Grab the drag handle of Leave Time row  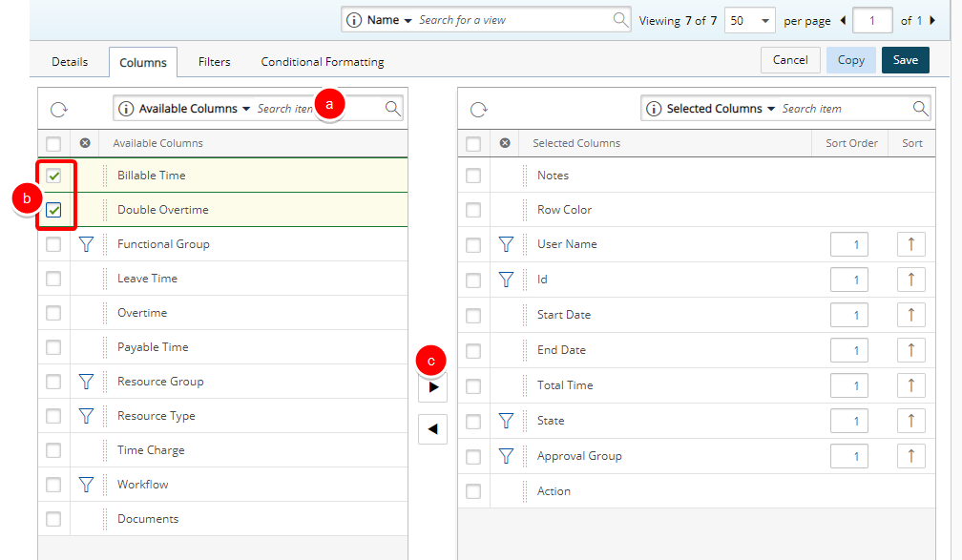pyautogui.click(x=105, y=279)
